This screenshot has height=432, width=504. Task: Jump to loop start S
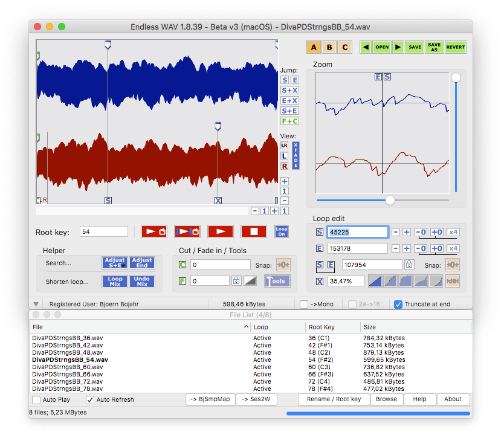click(x=285, y=80)
